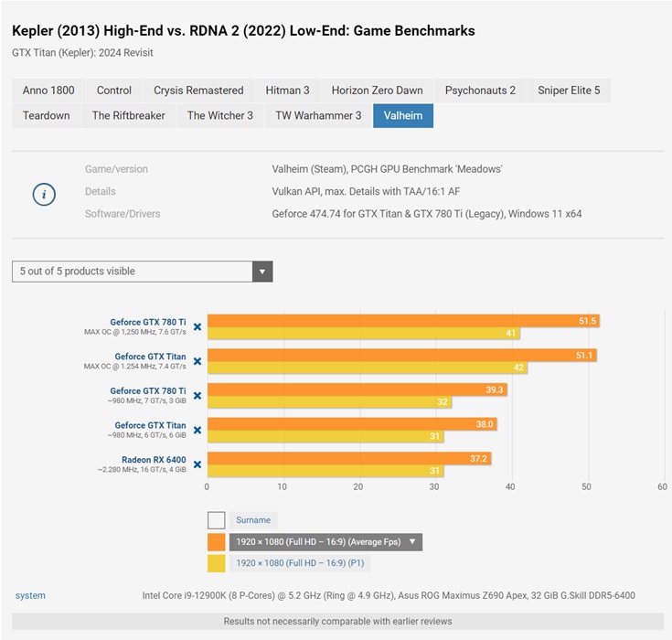Switch to the Hitman 3 tab

click(287, 91)
